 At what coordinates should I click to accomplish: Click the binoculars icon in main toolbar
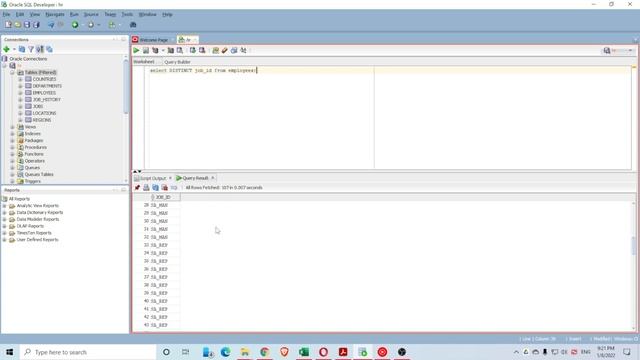tap(133, 25)
